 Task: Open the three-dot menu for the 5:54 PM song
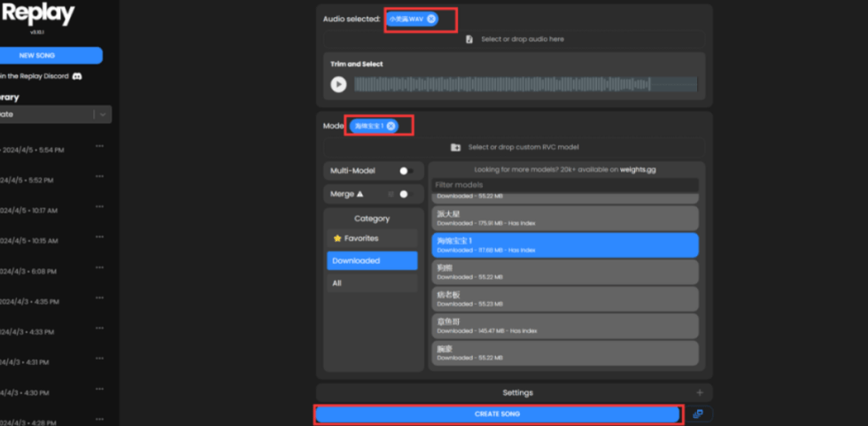coord(99,147)
